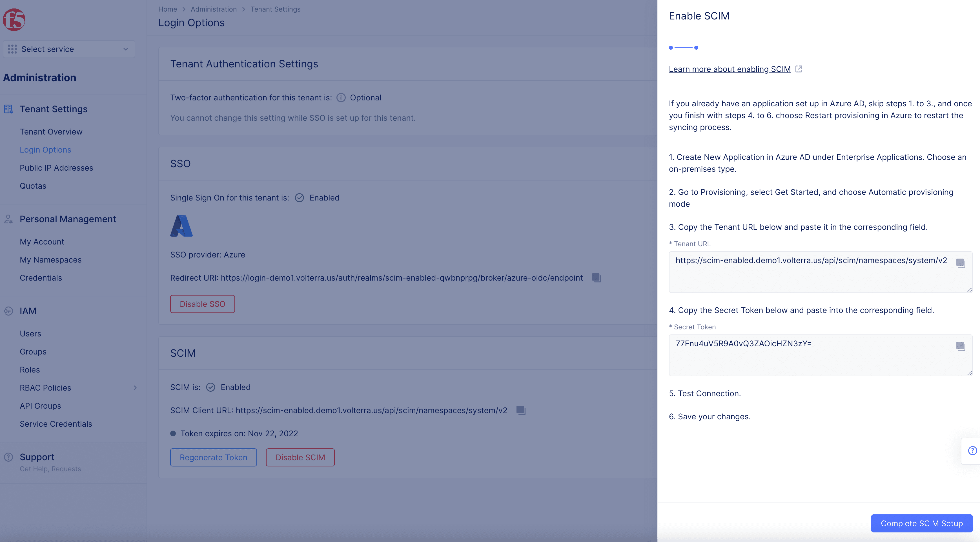Click the Personal Management user icon
Image resolution: width=980 pixels, height=542 pixels.
pos(8,219)
